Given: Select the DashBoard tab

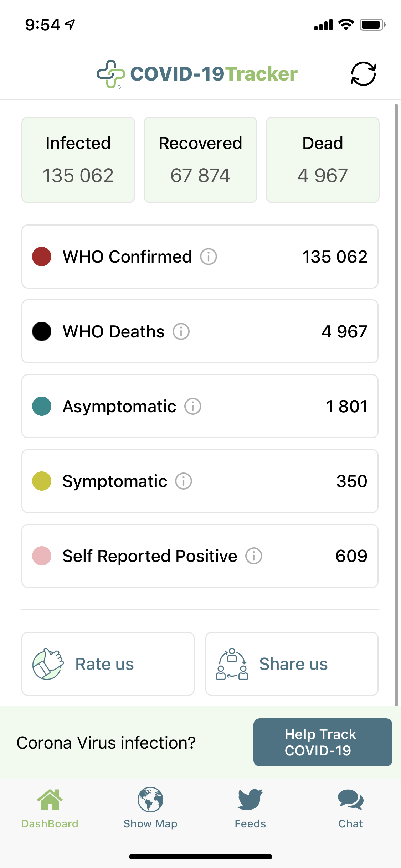Looking at the screenshot, I should point(50,807).
